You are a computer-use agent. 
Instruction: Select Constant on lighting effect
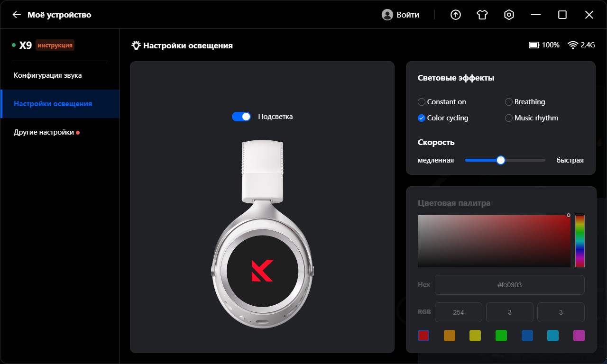pos(442,102)
